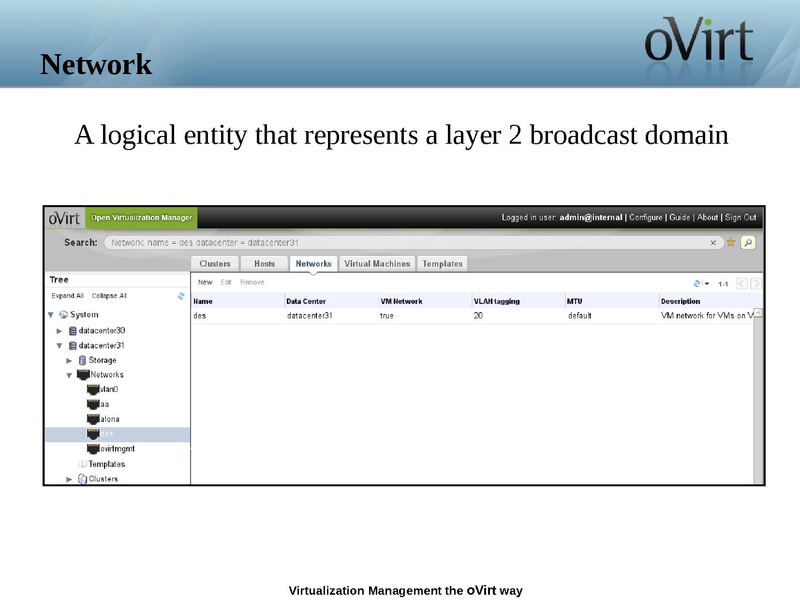The width and height of the screenshot is (800, 600).
Task: Sort by MTU column header
Action: [x=612, y=301]
